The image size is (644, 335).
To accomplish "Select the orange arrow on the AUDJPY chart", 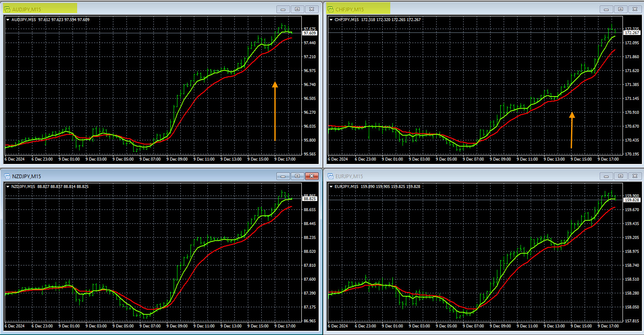I will pos(275,111).
